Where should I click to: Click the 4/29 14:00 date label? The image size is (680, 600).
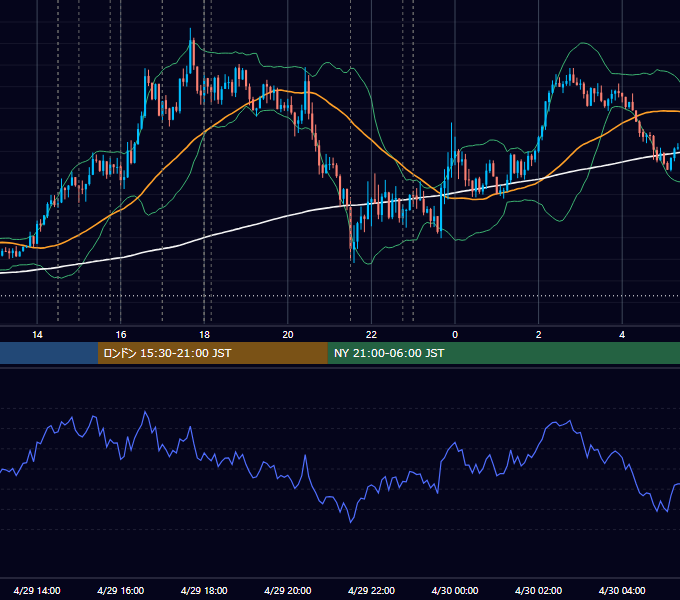[x=37, y=590]
